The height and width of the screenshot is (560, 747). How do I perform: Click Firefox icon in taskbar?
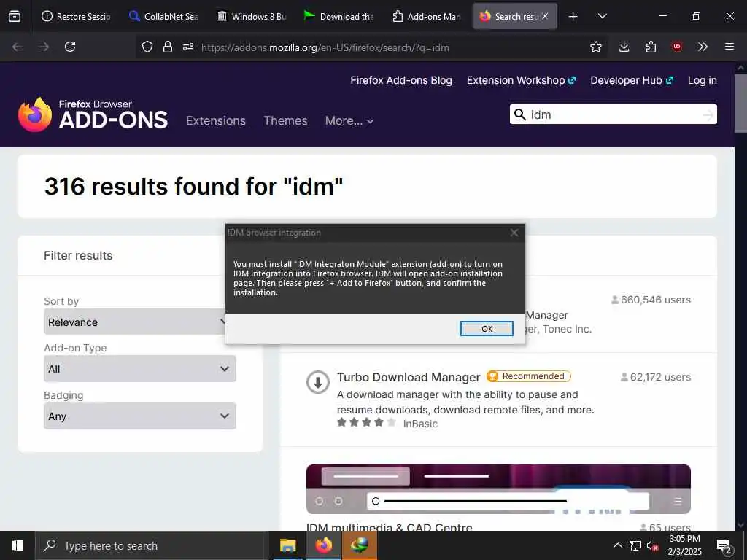tap(323, 545)
